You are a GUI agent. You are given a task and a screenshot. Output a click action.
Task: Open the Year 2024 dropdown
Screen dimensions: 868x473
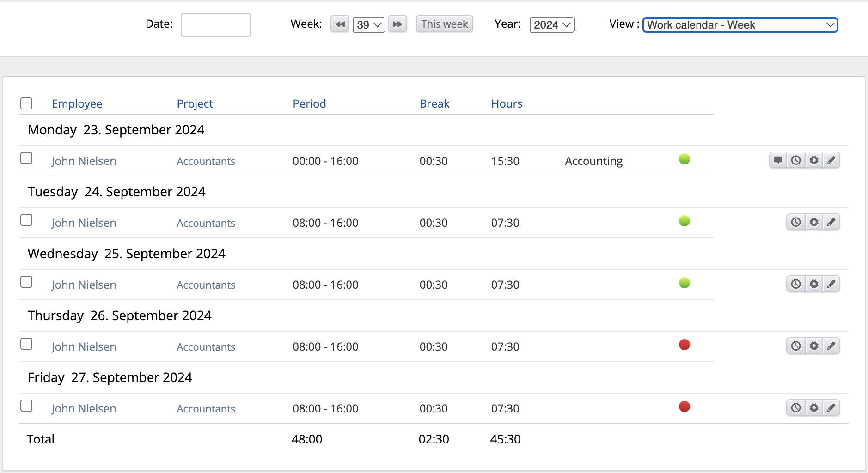pos(552,25)
